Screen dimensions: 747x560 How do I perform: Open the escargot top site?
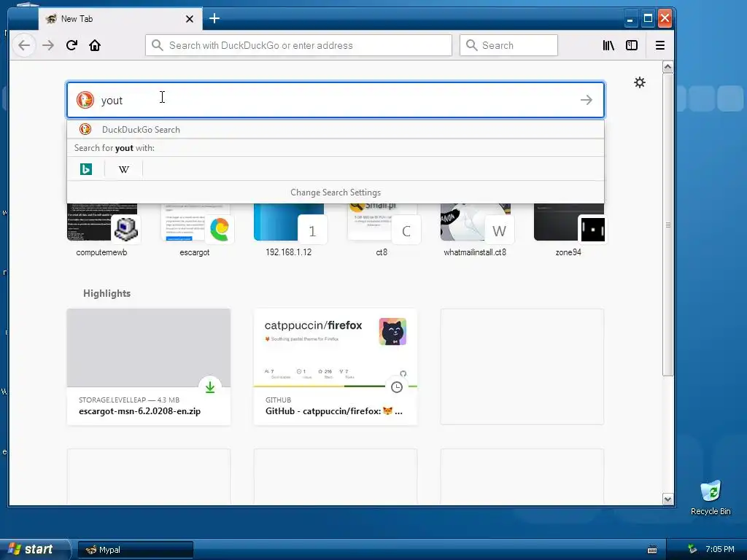[195, 230]
